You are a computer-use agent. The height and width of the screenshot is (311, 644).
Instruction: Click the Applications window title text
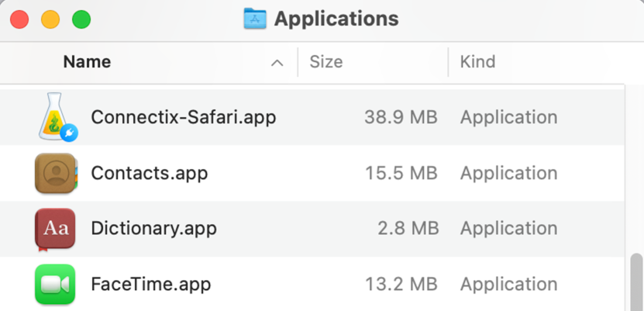pos(336,19)
